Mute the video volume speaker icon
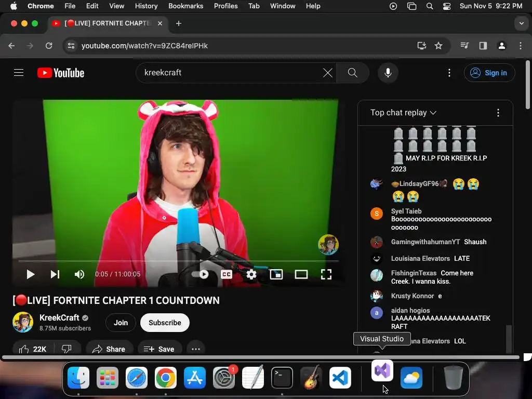532x399 pixels. point(79,274)
